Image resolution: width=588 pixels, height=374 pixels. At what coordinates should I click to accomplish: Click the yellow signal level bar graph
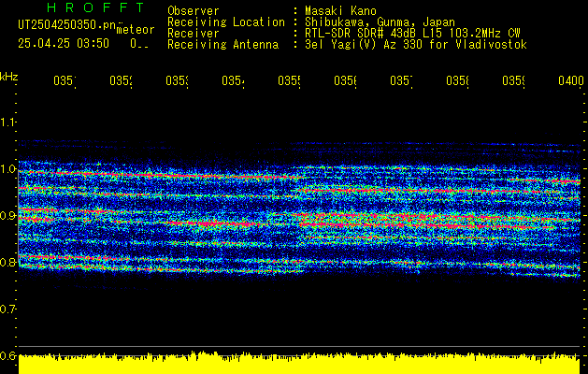click(299, 363)
